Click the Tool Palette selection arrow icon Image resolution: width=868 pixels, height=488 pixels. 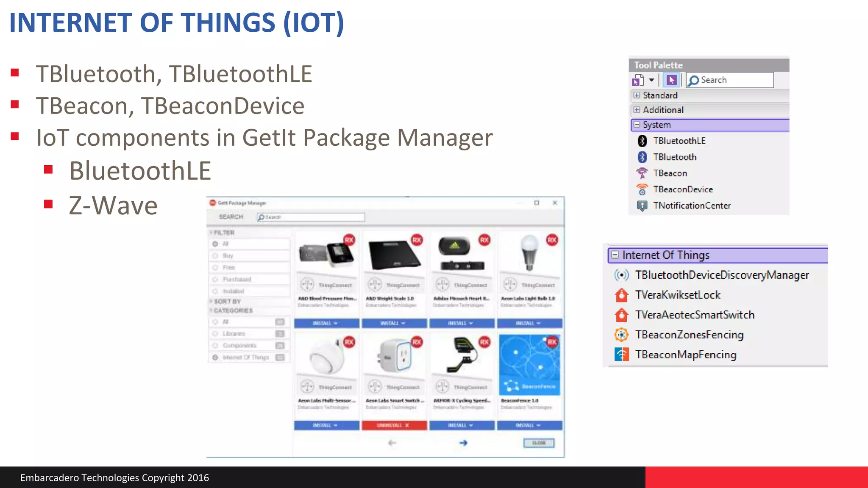coord(671,80)
